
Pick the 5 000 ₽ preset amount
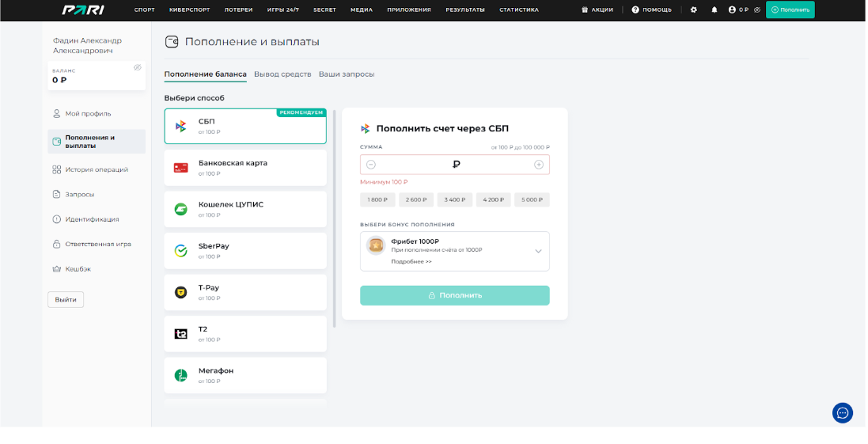[532, 200]
